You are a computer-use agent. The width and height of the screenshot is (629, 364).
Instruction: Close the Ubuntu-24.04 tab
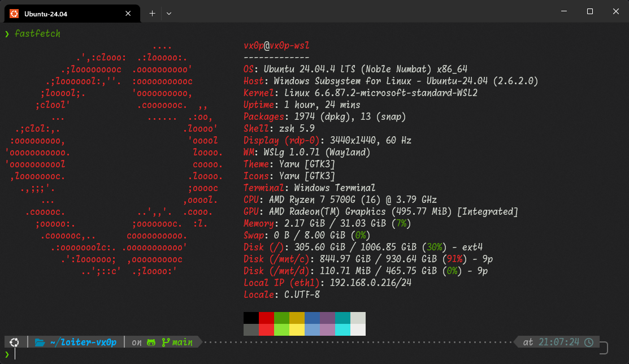point(128,14)
